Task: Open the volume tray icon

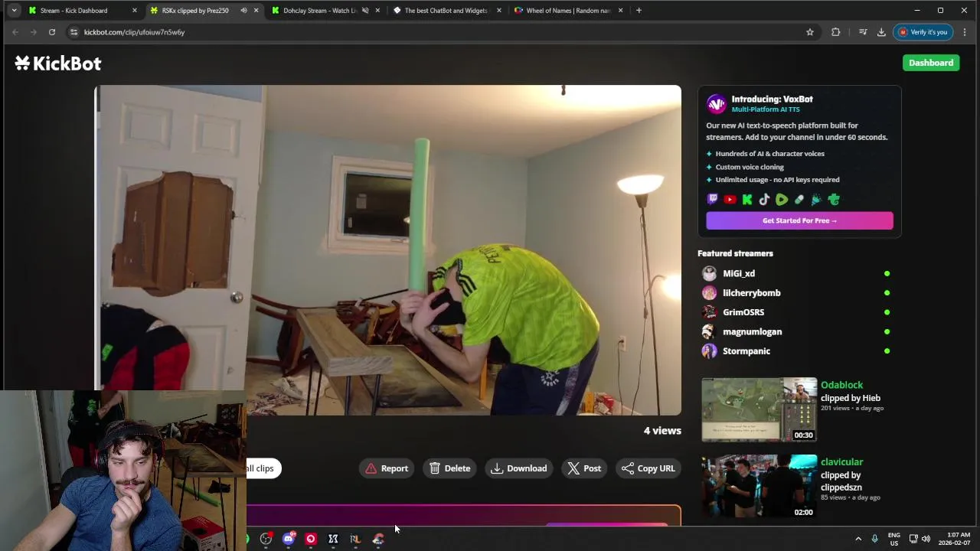Action: pos(926,539)
